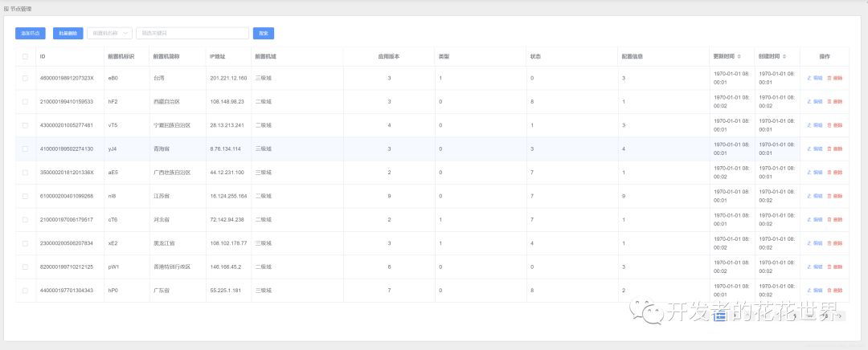The image size is (868, 350).
Task: Edit the pW1 node entry
Action: [815, 267]
